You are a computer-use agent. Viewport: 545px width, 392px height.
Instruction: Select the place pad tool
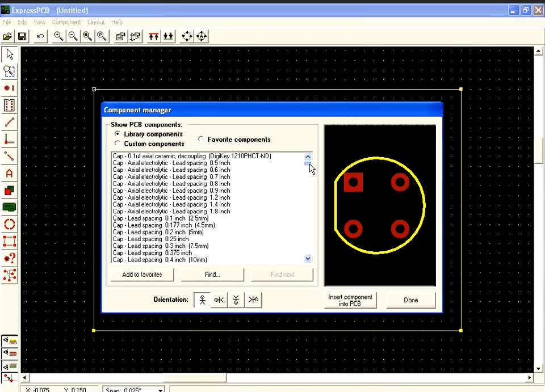click(x=9, y=88)
